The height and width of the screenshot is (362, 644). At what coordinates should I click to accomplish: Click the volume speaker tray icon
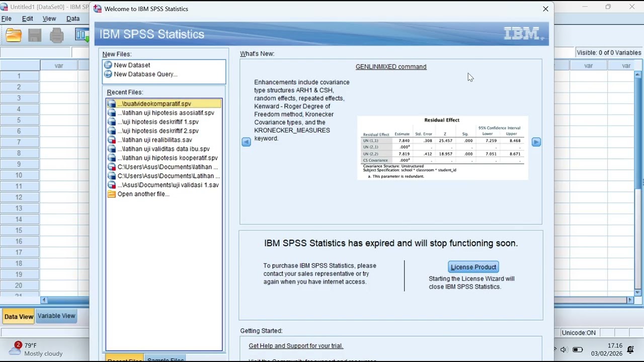[563, 349]
